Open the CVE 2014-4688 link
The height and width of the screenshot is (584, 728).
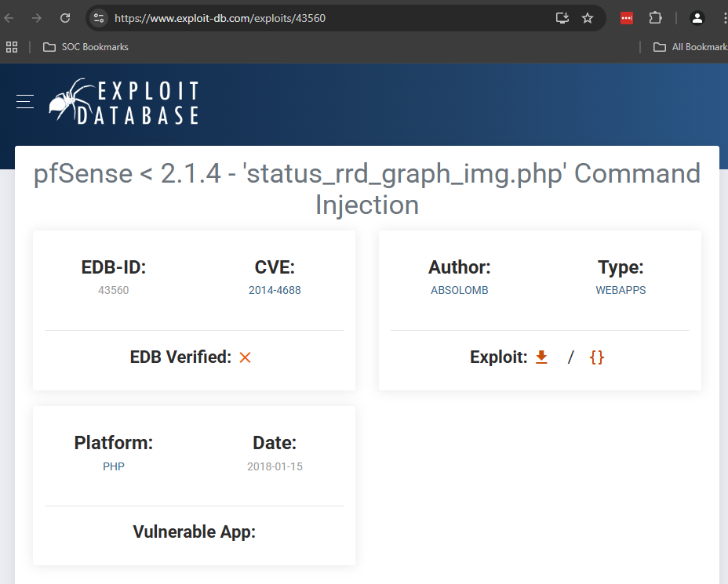click(x=275, y=290)
